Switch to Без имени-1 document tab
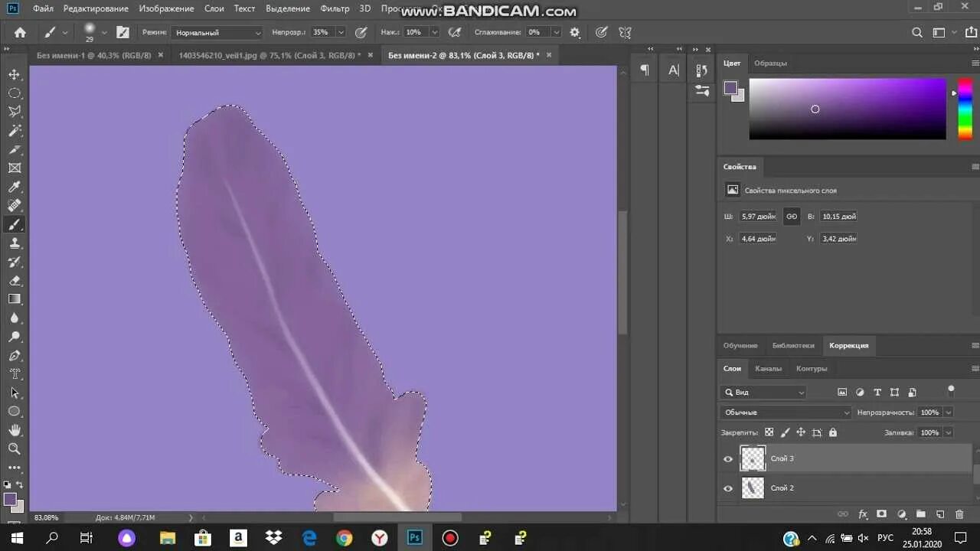 (94, 55)
